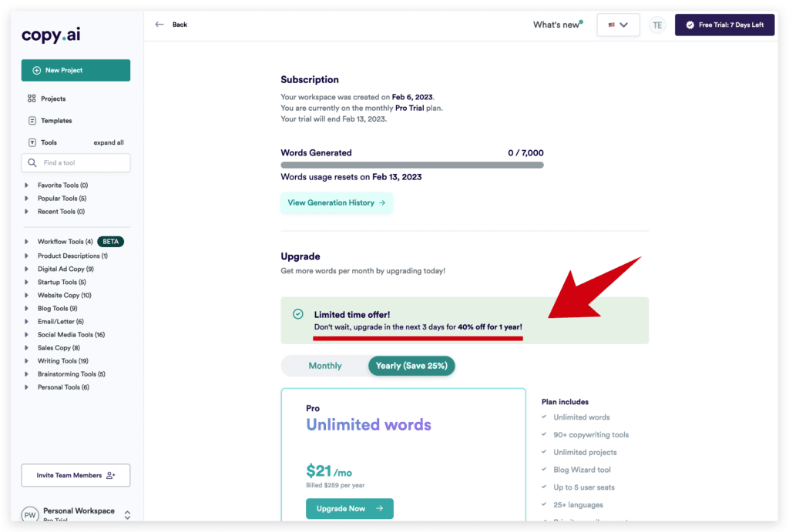Click the magnifier icon in tool search

click(32, 162)
